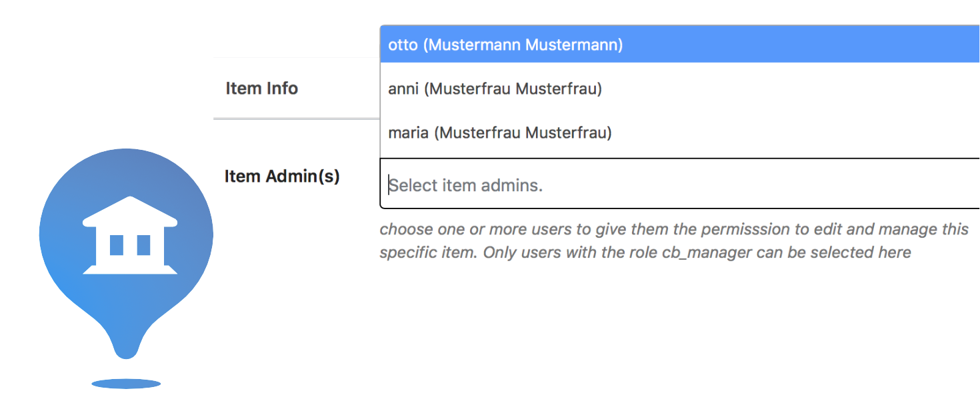This screenshot has width=980, height=413.
Task: Click the blue map pin logo
Action: pos(126,253)
